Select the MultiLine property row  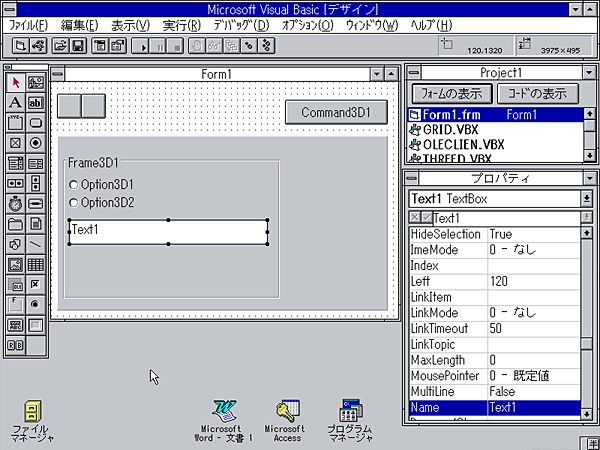[x=495, y=392]
